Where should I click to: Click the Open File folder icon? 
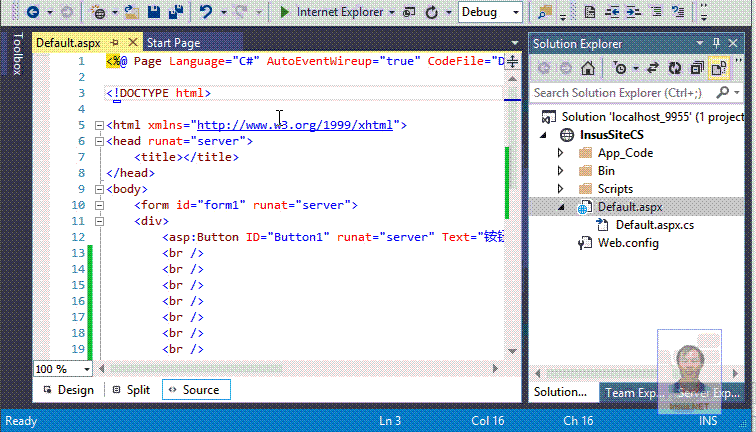click(132, 12)
